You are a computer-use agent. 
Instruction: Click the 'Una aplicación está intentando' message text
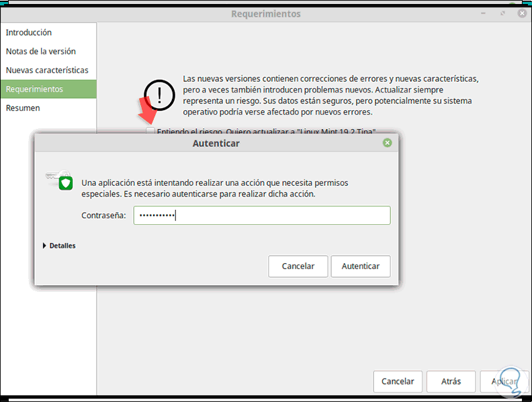(x=215, y=188)
